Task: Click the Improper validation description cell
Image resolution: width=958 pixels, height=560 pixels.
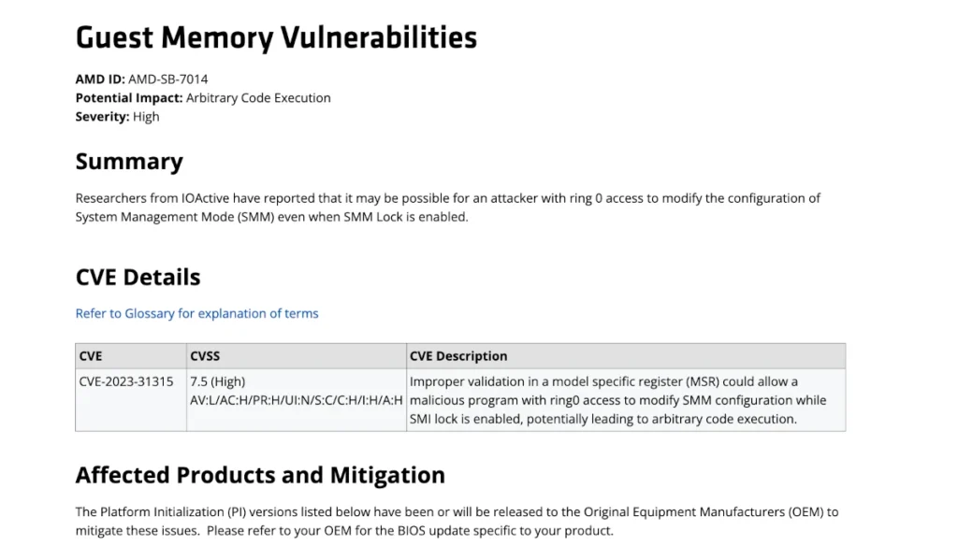Action: pos(617,400)
